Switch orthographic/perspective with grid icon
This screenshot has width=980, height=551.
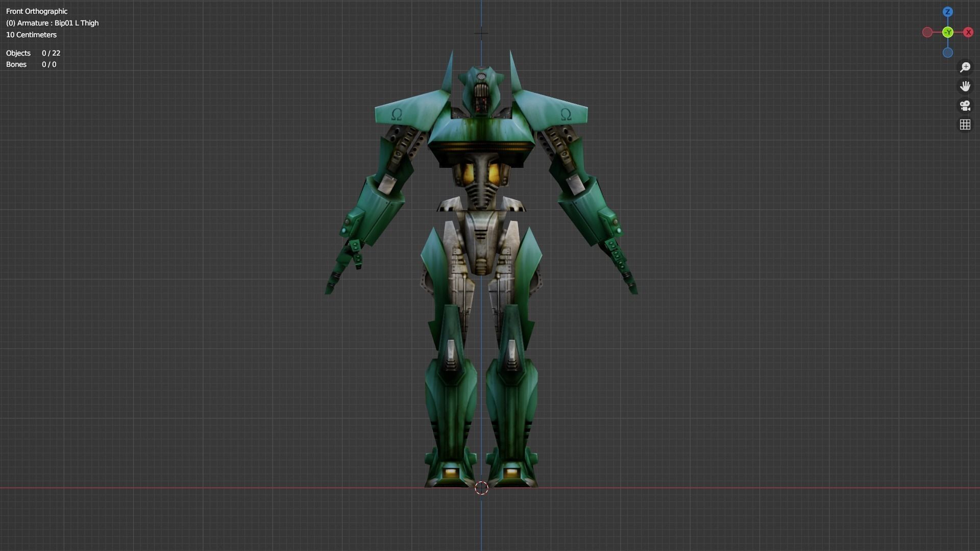click(x=965, y=125)
